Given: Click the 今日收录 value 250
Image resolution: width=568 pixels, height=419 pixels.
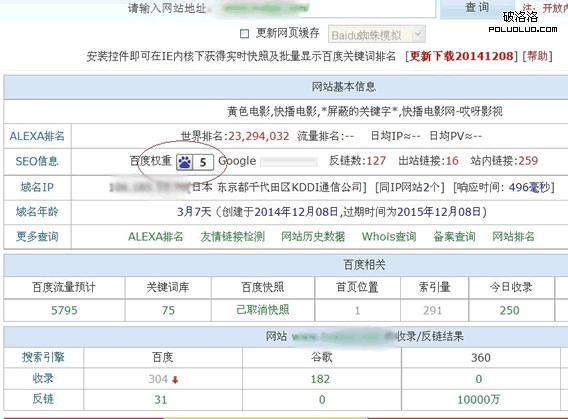Looking at the screenshot, I should click(510, 310).
